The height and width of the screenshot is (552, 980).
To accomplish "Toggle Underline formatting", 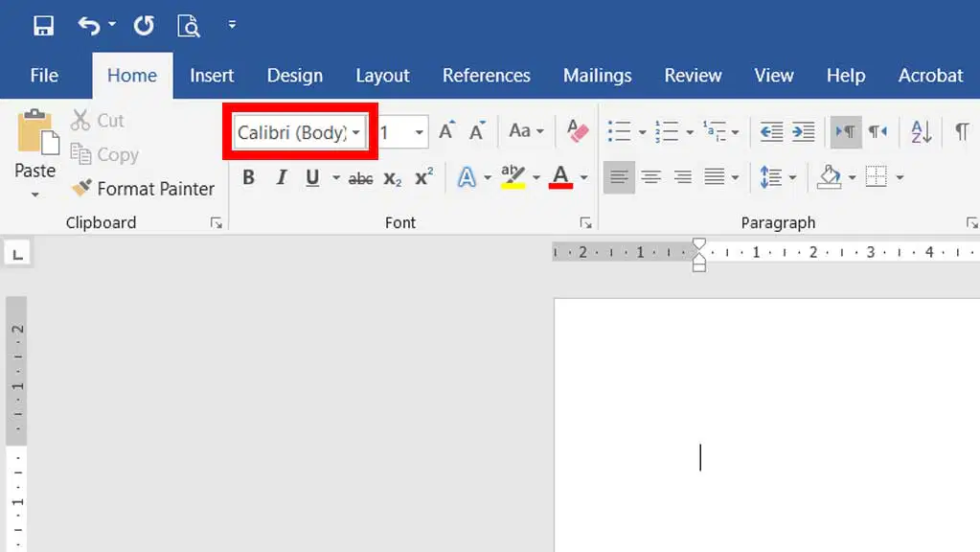I will tap(312, 177).
